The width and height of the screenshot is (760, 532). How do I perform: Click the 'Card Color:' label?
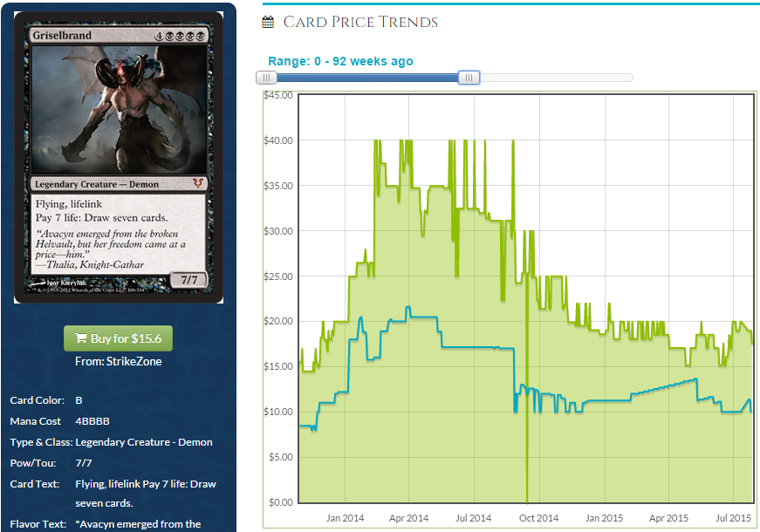[x=38, y=400]
